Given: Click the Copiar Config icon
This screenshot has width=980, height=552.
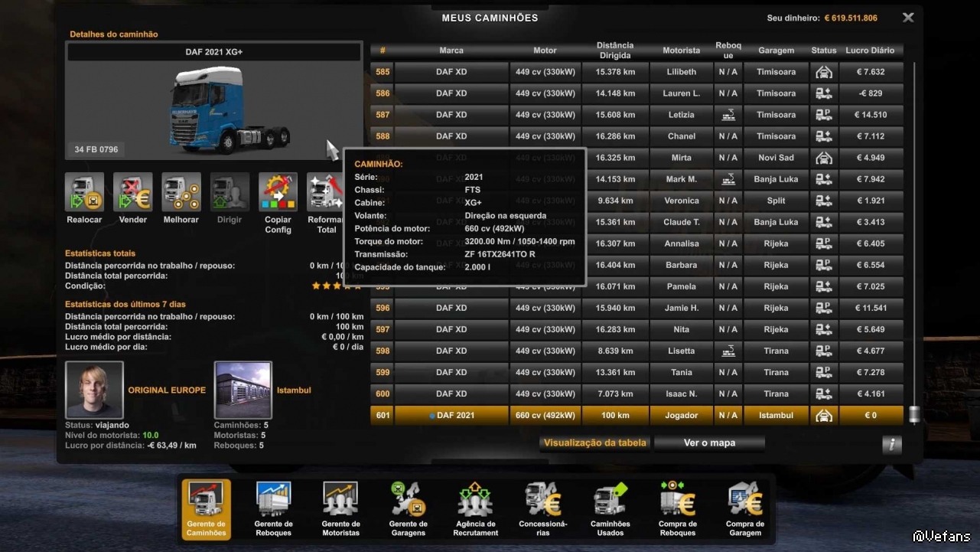Looking at the screenshot, I should click(278, 192).
